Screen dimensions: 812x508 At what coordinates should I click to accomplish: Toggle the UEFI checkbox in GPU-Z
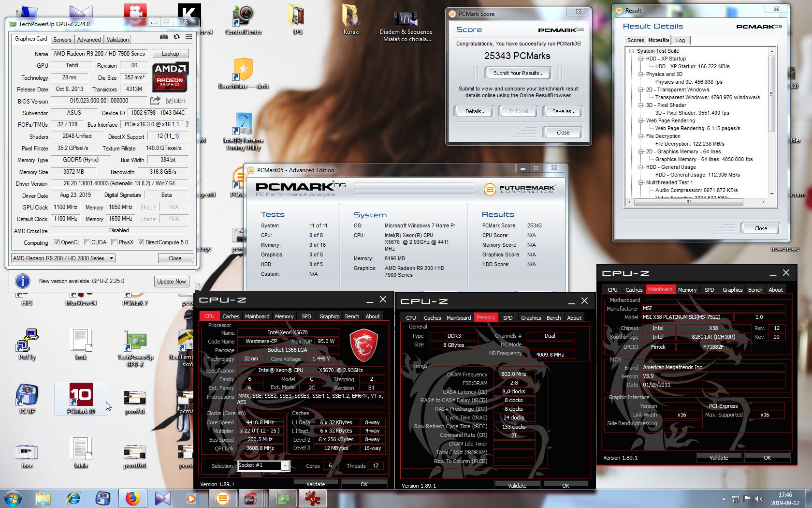[x=169, y=101]
